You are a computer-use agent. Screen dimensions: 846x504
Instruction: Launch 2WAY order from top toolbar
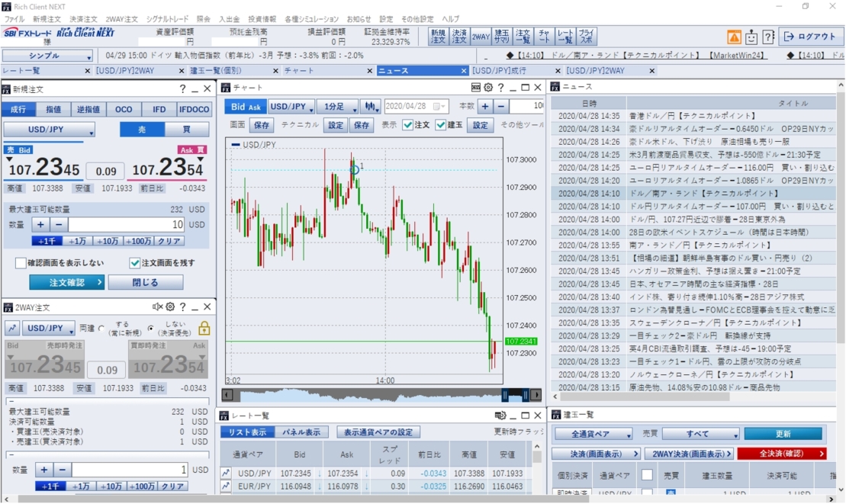480,37
